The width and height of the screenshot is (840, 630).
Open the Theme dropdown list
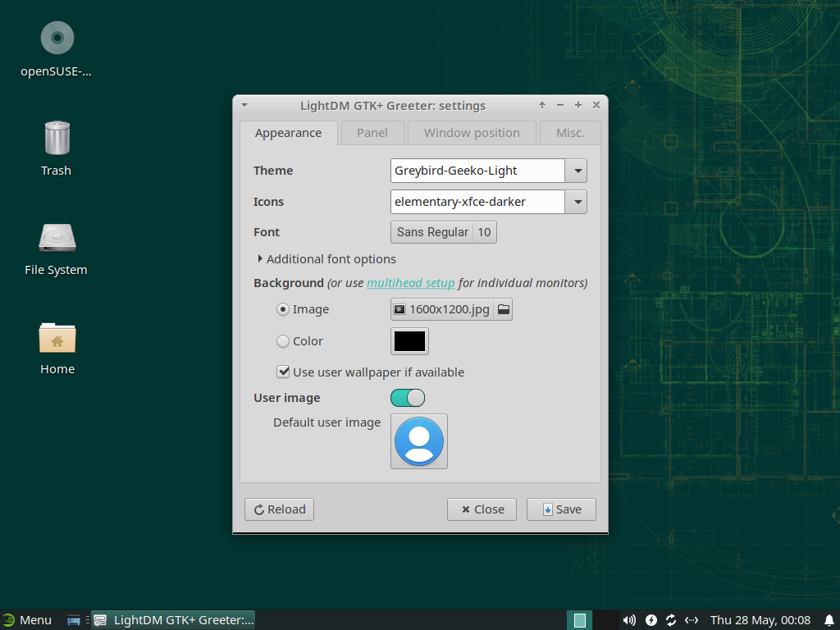[577, 171]
